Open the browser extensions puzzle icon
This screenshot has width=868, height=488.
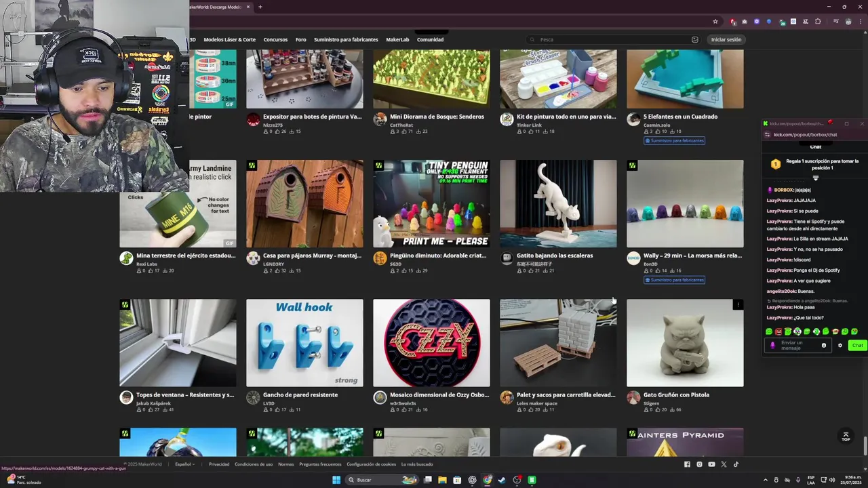pos(818,22)
